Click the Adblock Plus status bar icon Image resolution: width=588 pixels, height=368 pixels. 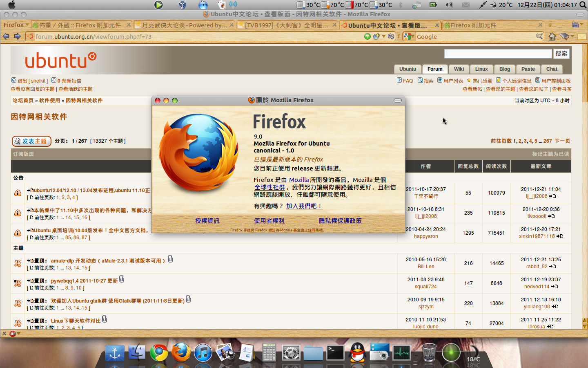pos(13,334)
